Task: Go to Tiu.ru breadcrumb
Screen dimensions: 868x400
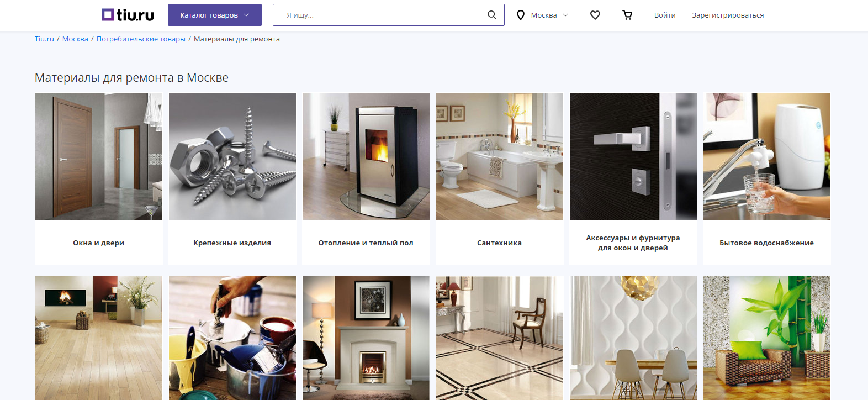Action: click(x=44, y=39)
